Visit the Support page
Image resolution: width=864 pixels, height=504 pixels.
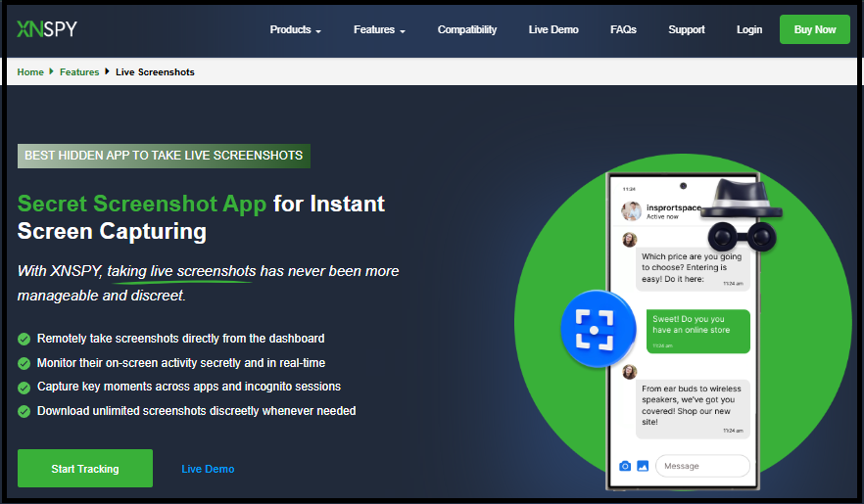[x=687, y=29]
